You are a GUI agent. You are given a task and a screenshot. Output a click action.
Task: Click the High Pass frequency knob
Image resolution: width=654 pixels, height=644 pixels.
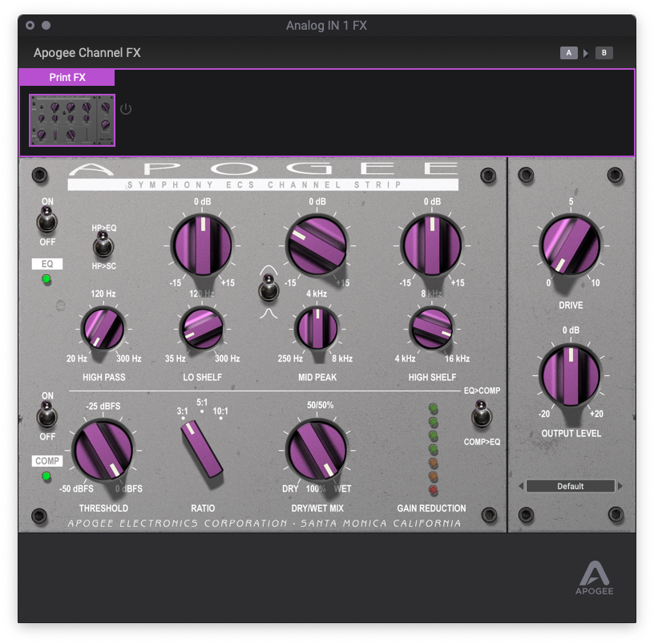click(103, 329)
